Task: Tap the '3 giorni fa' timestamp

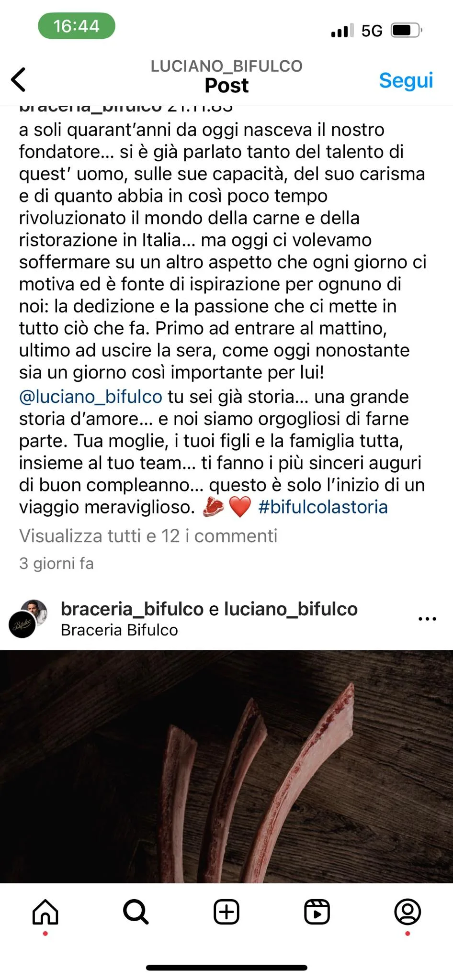Action: 57,563
